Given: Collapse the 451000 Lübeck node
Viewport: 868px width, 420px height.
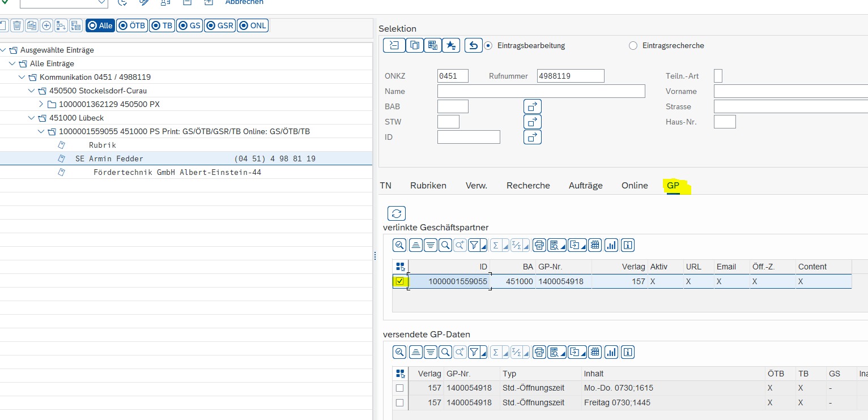Looking at the screenshot, I should 31,118.
